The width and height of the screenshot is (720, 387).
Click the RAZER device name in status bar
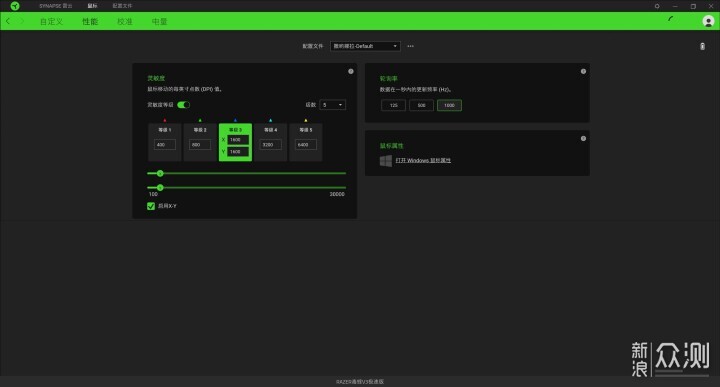(x=360, y=381)
